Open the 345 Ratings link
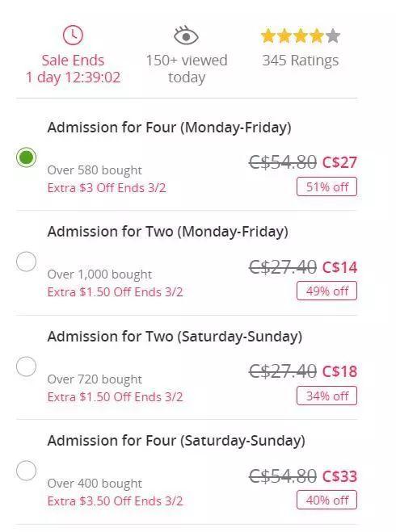Image resolution: width=396 pixels, height=532 pixels. (x=300, y=61)
